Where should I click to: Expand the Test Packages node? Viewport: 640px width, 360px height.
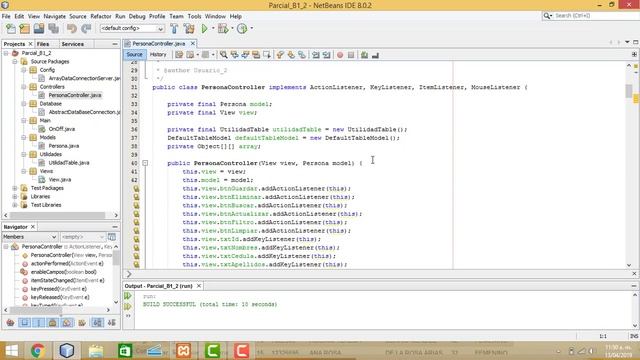15,188
